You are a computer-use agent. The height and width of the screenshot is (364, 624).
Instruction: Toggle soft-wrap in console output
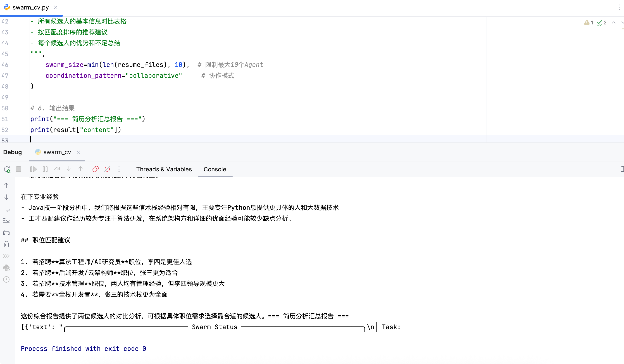pyautogui.click(x=6, y=209)
